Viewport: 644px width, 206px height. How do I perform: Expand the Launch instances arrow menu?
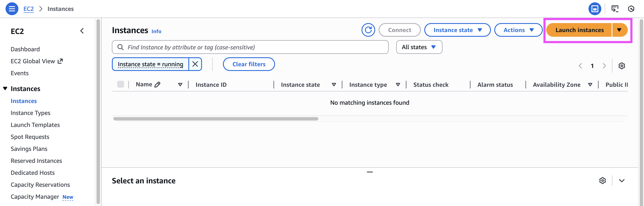[619, 30]
